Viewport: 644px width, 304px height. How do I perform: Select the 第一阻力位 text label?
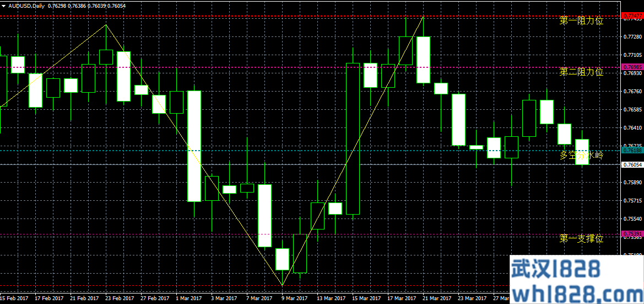(581, 21)
